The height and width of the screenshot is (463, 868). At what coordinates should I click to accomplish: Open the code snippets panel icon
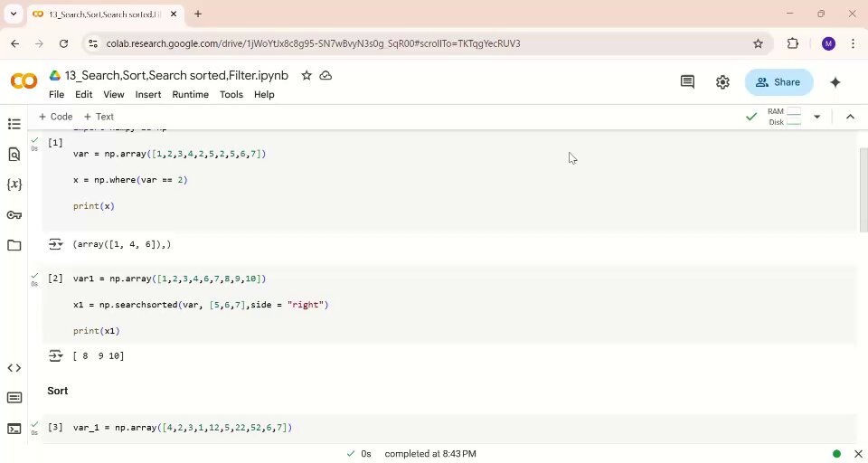click(x=14, y=368)
